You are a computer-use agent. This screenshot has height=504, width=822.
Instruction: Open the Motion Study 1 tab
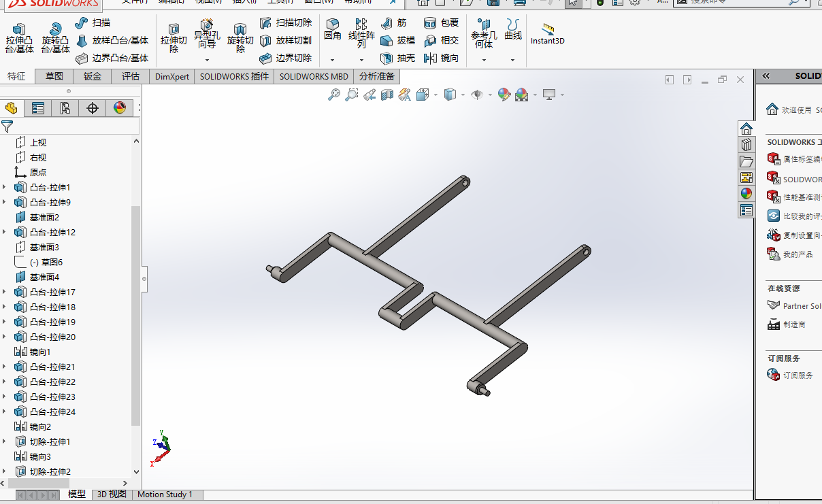(165, 494)
